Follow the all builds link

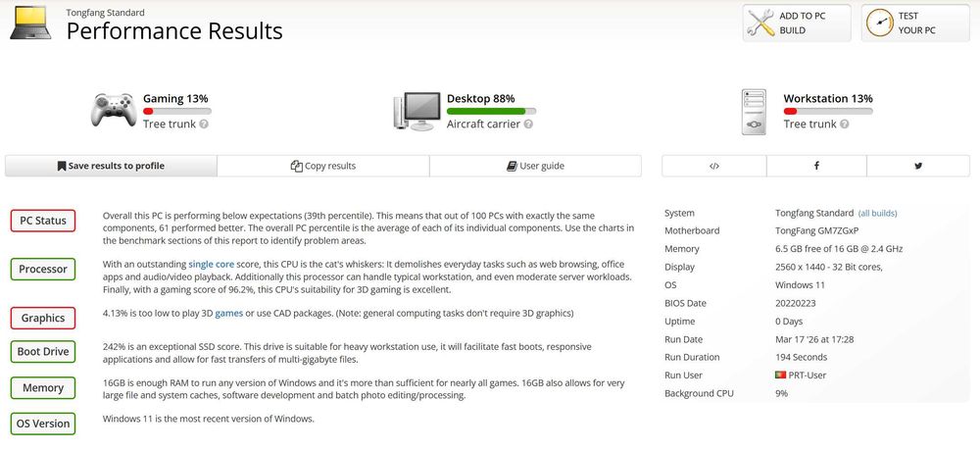(877, 213)
